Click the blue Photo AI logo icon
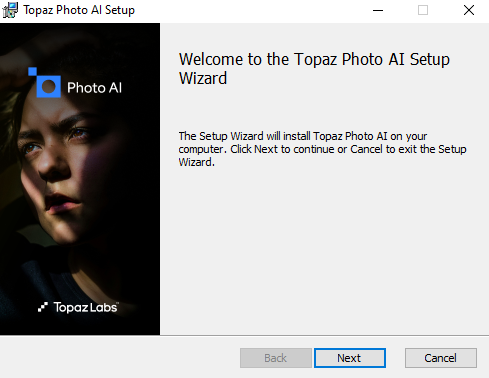489x378 pixels. coord(45,83)
